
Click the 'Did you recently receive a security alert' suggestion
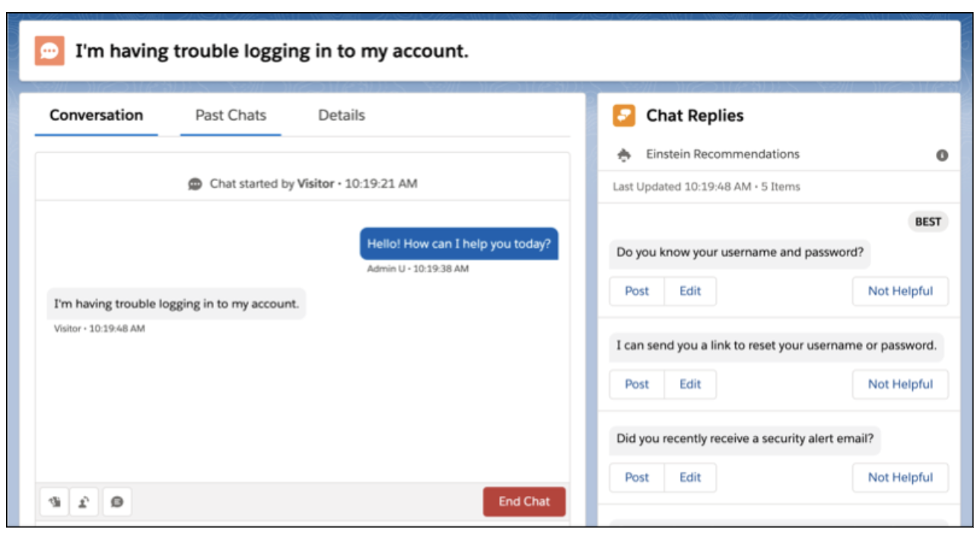745,439
